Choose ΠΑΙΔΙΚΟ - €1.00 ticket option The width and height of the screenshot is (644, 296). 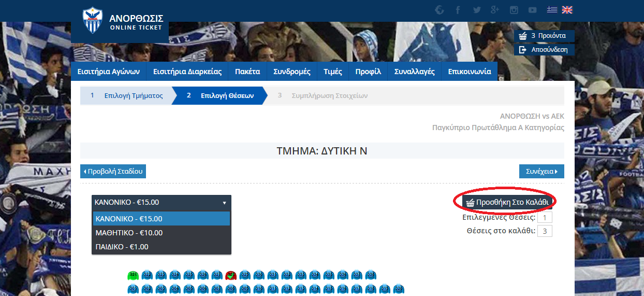click(162, 247)
